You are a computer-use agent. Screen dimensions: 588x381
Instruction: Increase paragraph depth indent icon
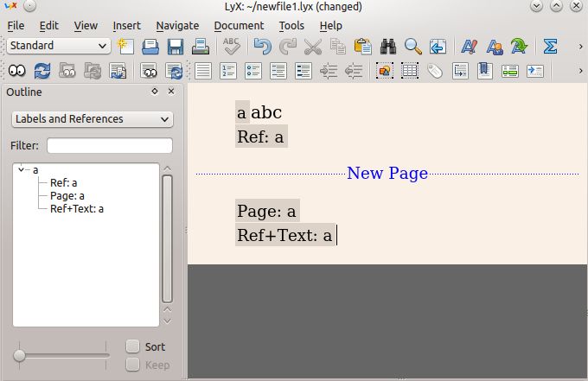tap(329, 71)
